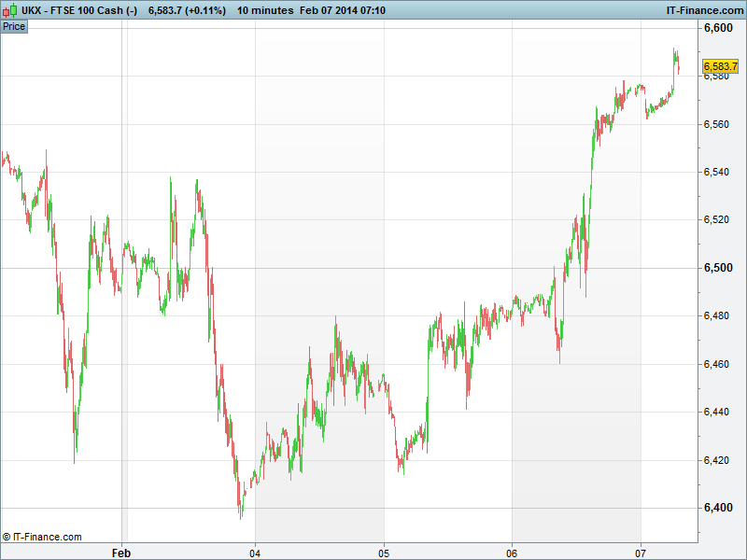Select the Feb label on time axis
The image size is (747, 560).
122,553
